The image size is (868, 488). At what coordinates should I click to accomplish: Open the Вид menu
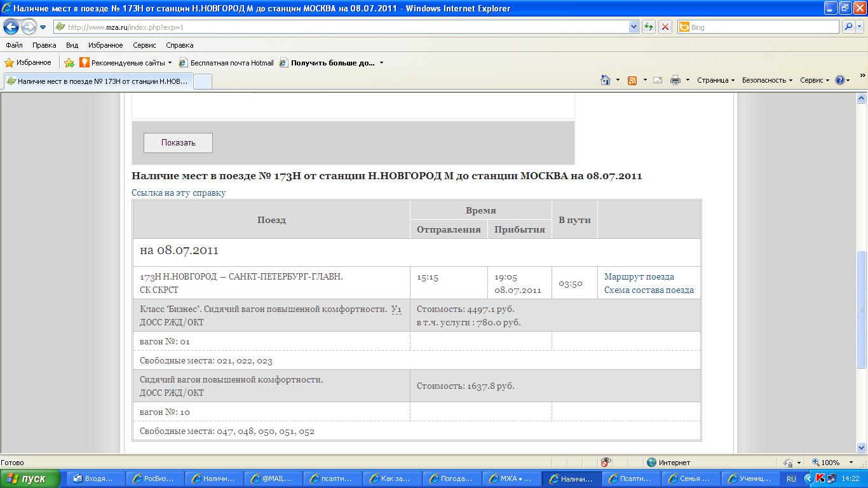(x=72, y=45)
